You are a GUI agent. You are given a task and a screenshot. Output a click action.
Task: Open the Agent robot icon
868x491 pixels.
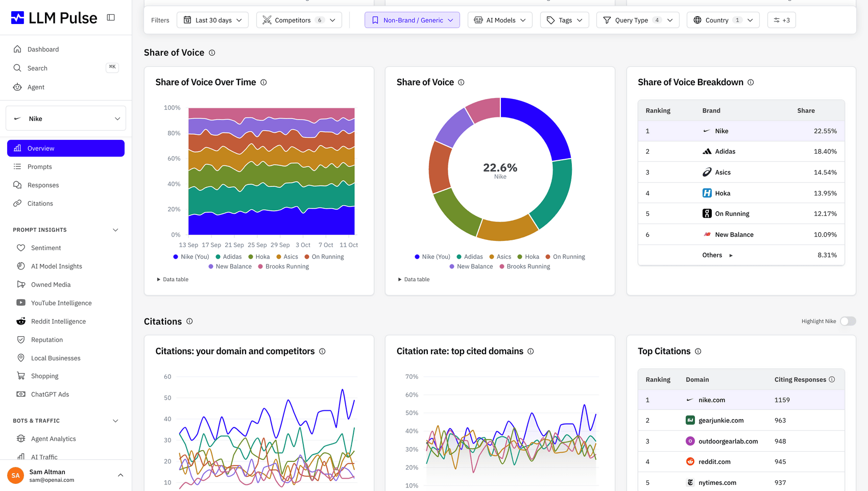coord(17,87)
